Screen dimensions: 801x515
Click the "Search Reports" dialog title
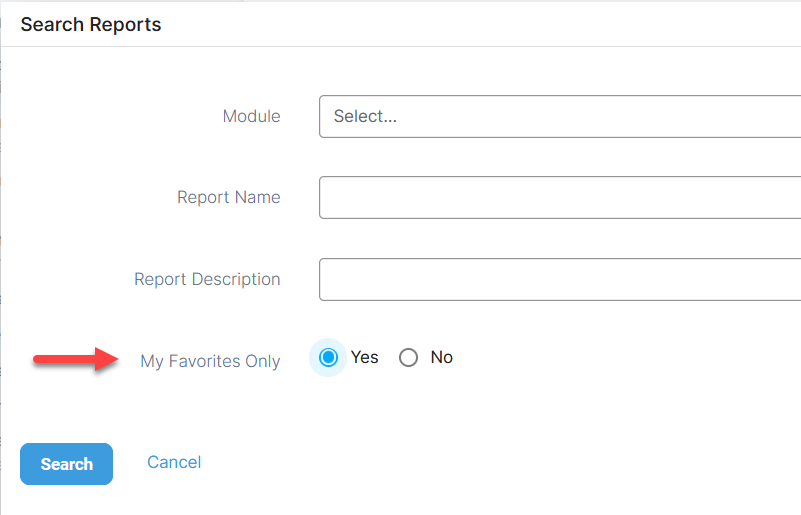pyautogui.click(x=90, y=24)
